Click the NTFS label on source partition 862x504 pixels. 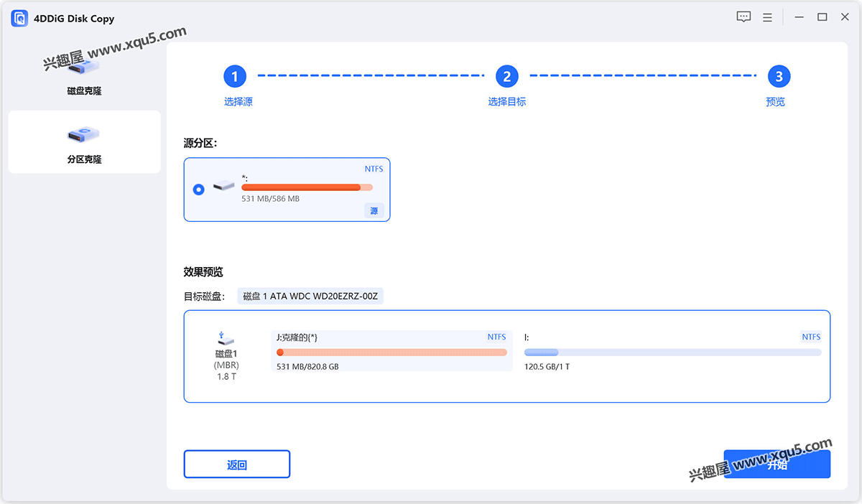pyautogui.click(x=374, y=169)
